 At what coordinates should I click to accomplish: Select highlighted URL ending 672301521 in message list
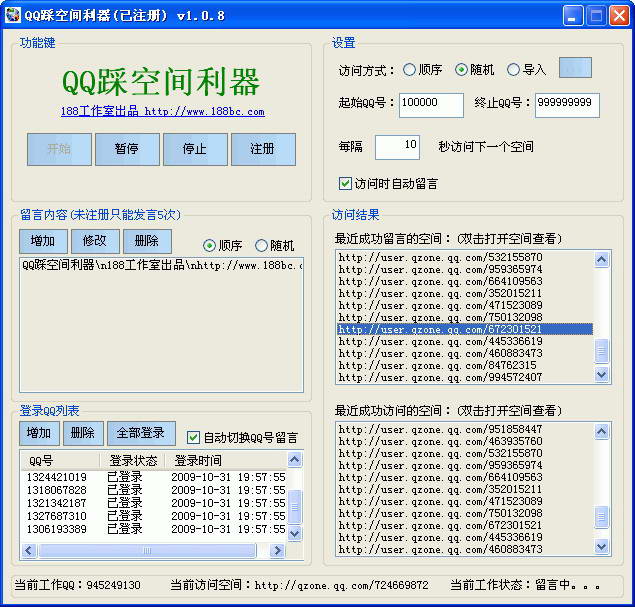pos(465,329)
